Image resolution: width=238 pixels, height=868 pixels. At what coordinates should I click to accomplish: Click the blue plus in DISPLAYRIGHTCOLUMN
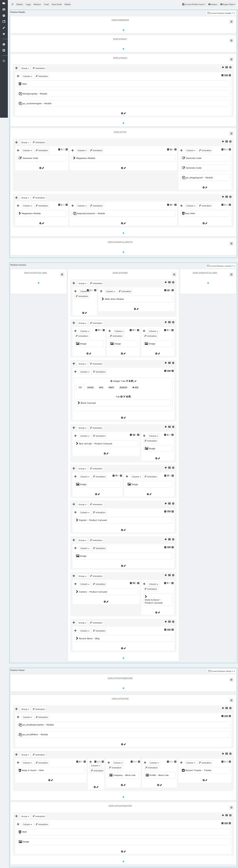(x=208, y=283)
